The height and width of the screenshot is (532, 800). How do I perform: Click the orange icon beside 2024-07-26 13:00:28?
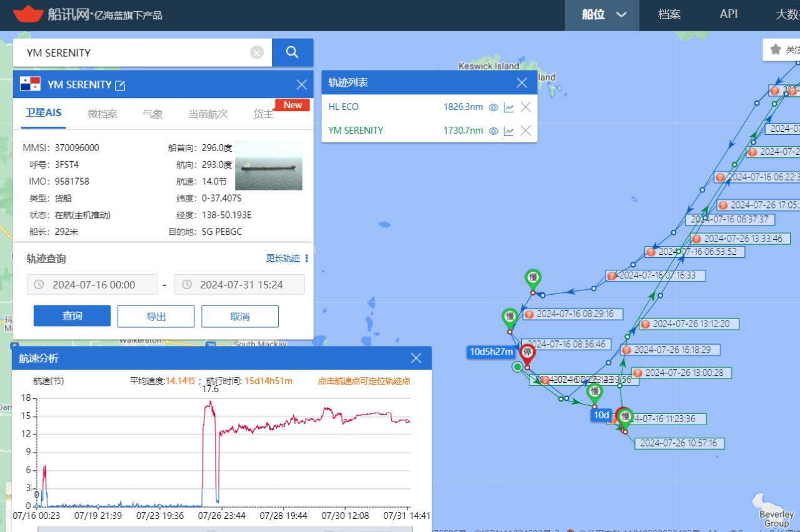637,373
